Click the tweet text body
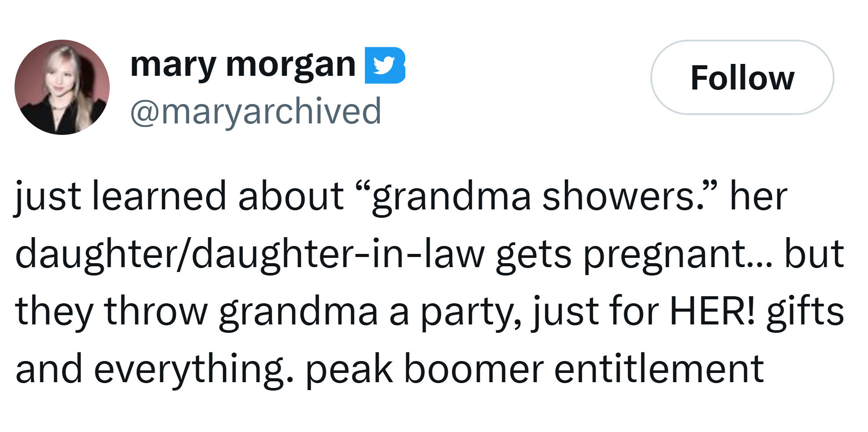Image resolution: width=868 pixels, height=432 pixels. 430,282
